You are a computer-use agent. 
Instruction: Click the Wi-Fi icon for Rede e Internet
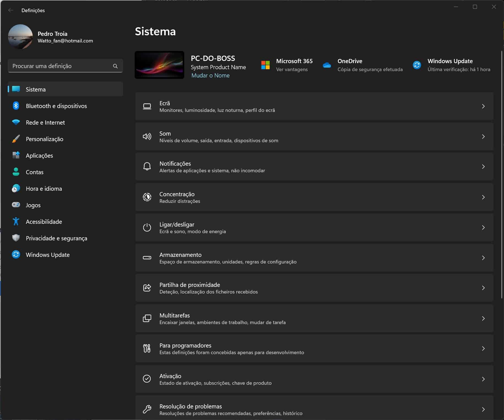[x=16, y=122]
